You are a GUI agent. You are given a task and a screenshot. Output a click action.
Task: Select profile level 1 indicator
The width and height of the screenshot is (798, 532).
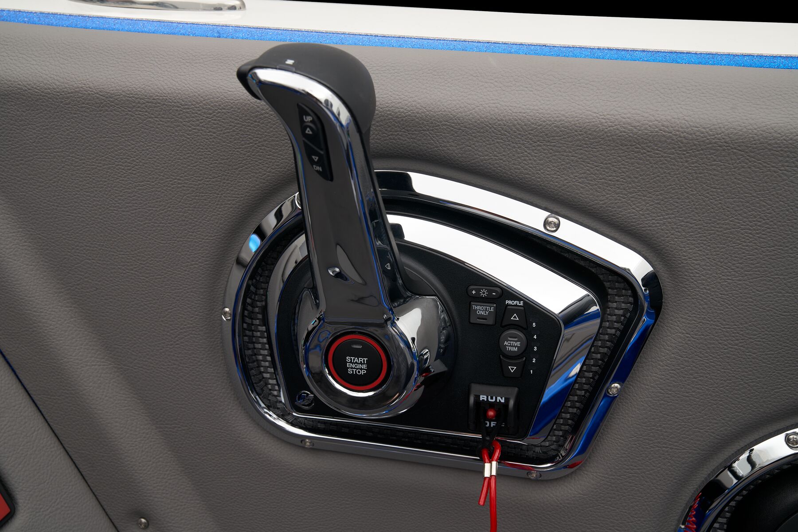[532, 372]
